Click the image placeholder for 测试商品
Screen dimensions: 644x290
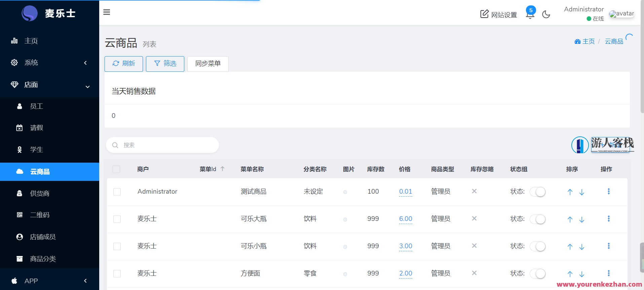tap(345, 192)
